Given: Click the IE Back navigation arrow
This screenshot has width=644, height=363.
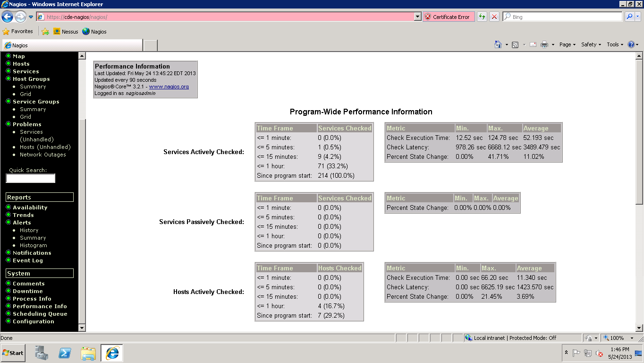Looking at the screenshot, I should 7,17.
